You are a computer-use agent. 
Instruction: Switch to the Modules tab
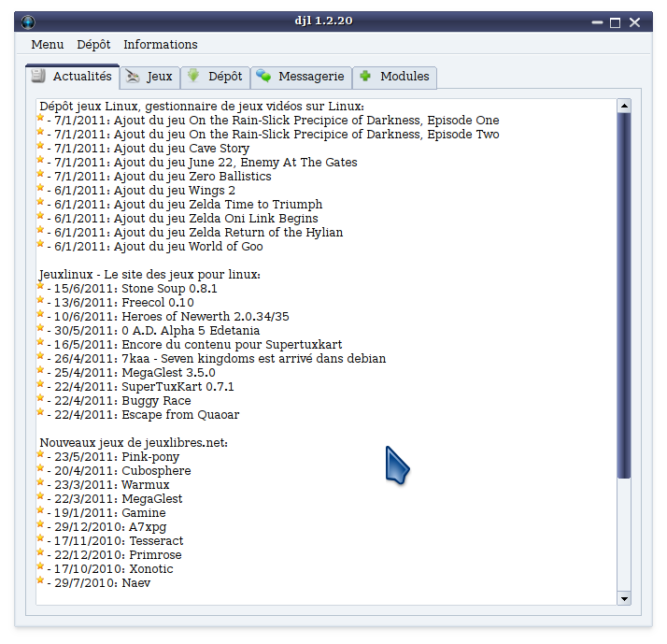coord(395,77)
